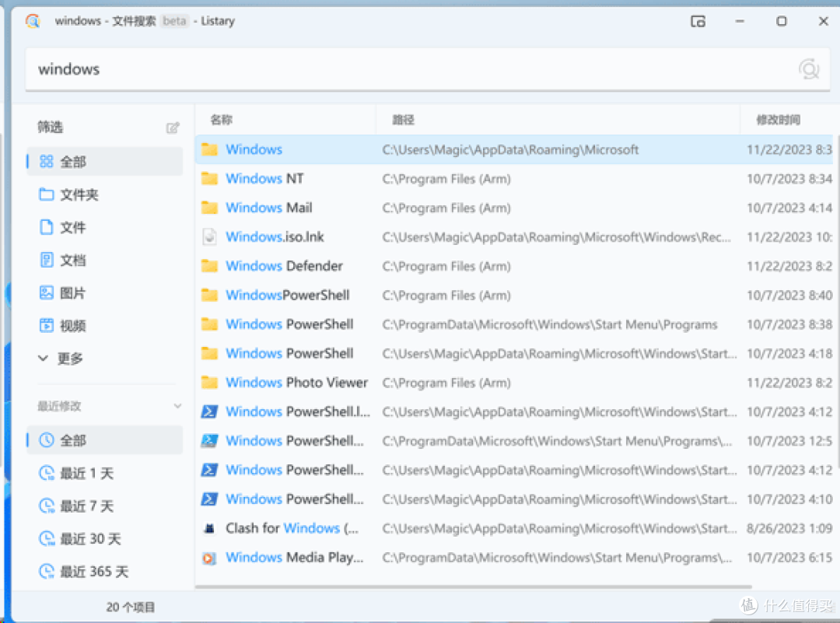Click the Listary logo icon in the title bar
This screenshot has width=840, height=623.
33,21
